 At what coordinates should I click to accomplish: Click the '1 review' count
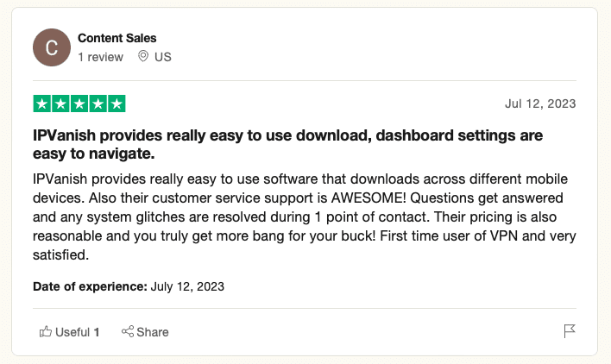coord(100,57)
